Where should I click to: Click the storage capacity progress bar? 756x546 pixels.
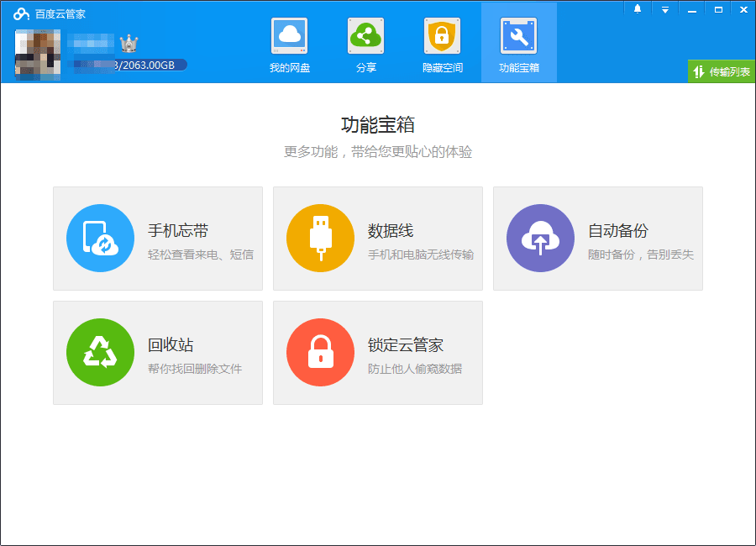(x=126, y=64)
